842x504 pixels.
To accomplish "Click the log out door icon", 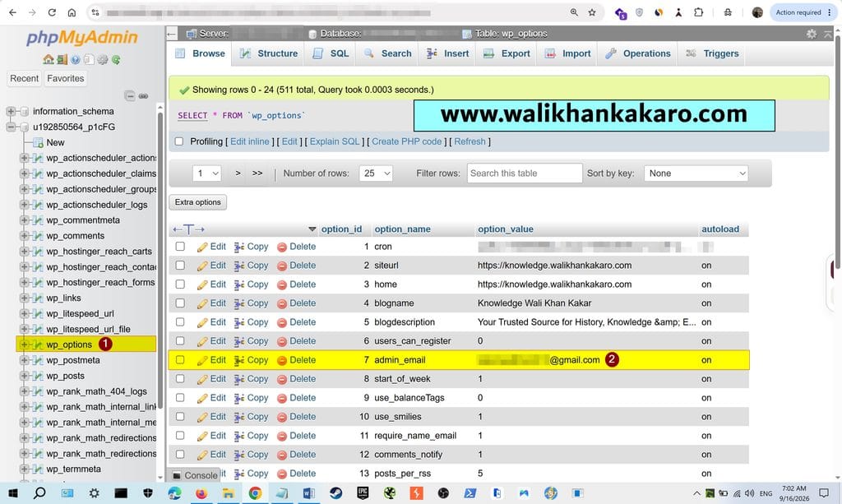I will tap(62, 59).
